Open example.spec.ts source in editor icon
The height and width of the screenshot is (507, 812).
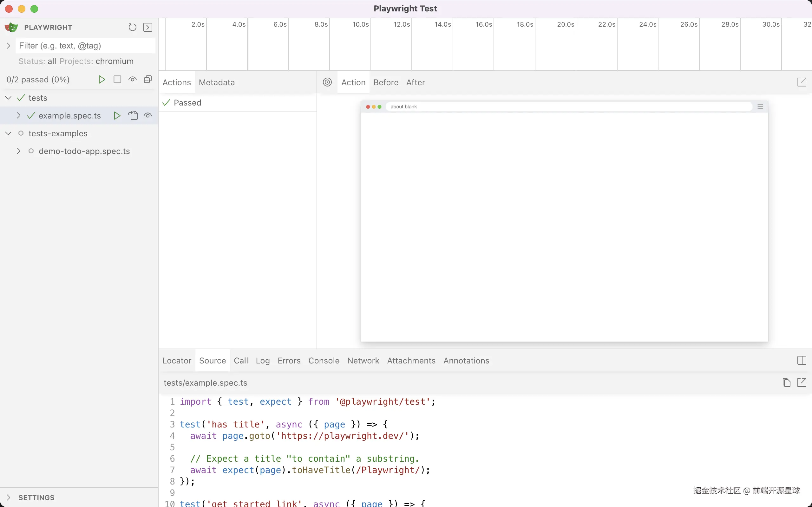coord(133,116)
